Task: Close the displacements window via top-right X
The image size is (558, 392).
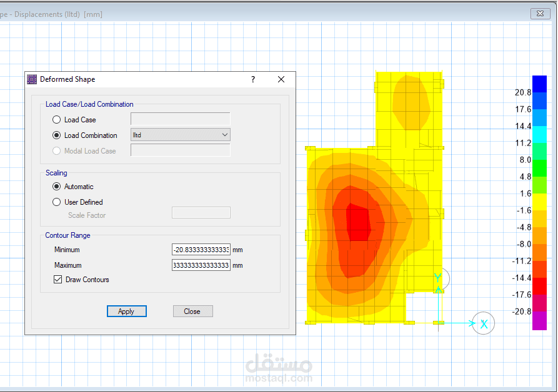Action: point(541,14)
